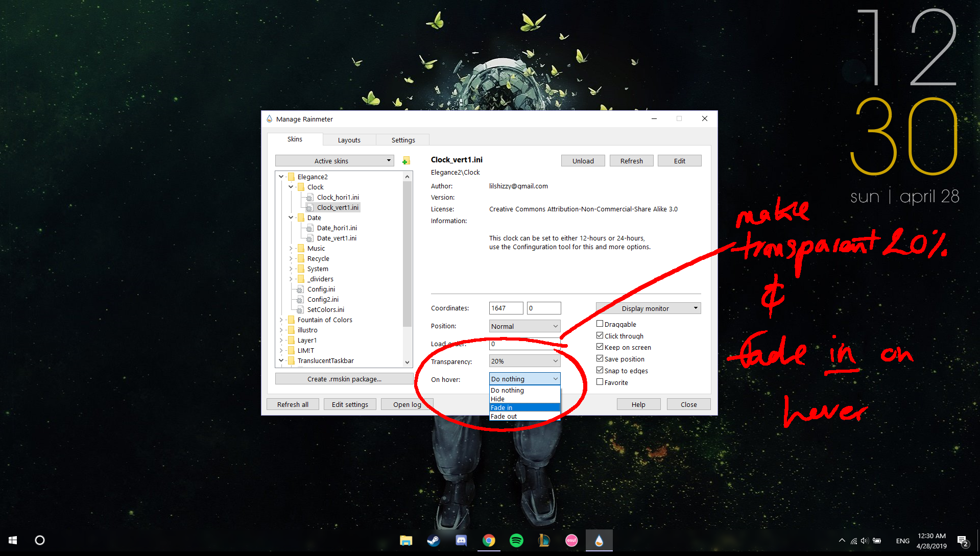Select Clock_vert1.ini in the skin tree
Viewport: 980px width, 556px height.
(338, 207)
